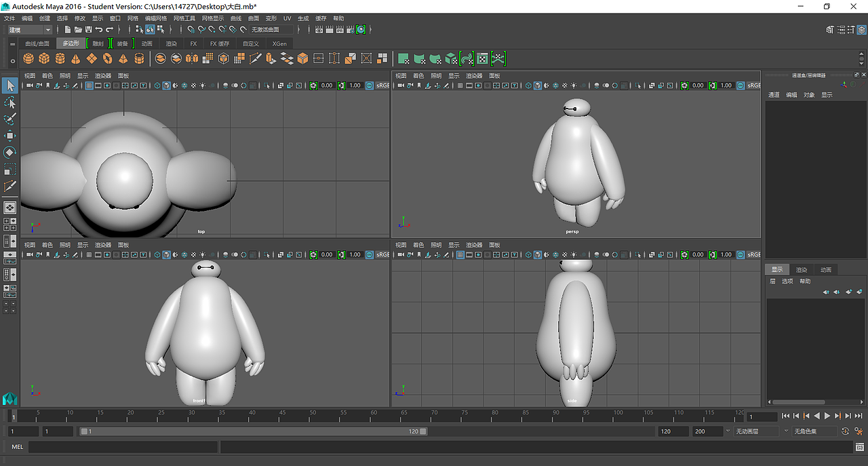
Task: Go to the end of the playback range
Action: (x=859, y=416)
